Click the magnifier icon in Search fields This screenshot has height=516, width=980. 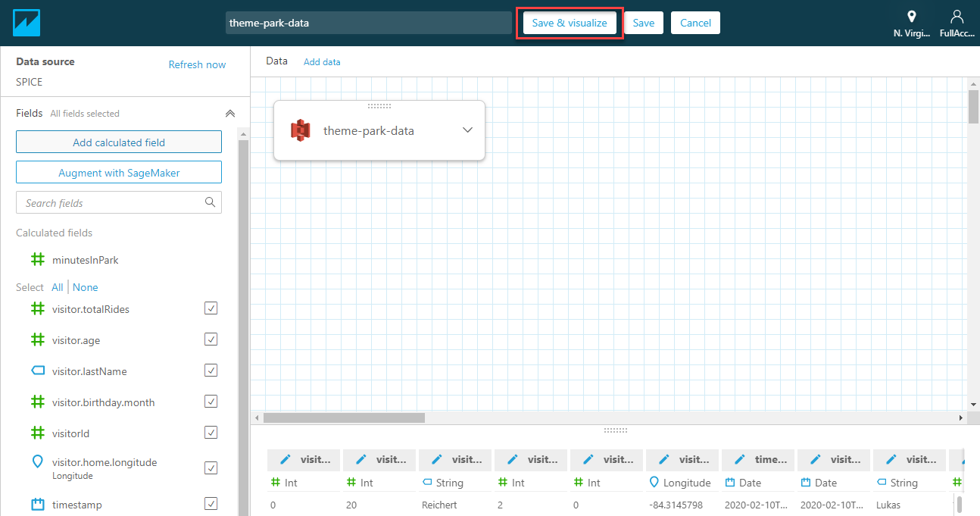[x=210, y=202]
